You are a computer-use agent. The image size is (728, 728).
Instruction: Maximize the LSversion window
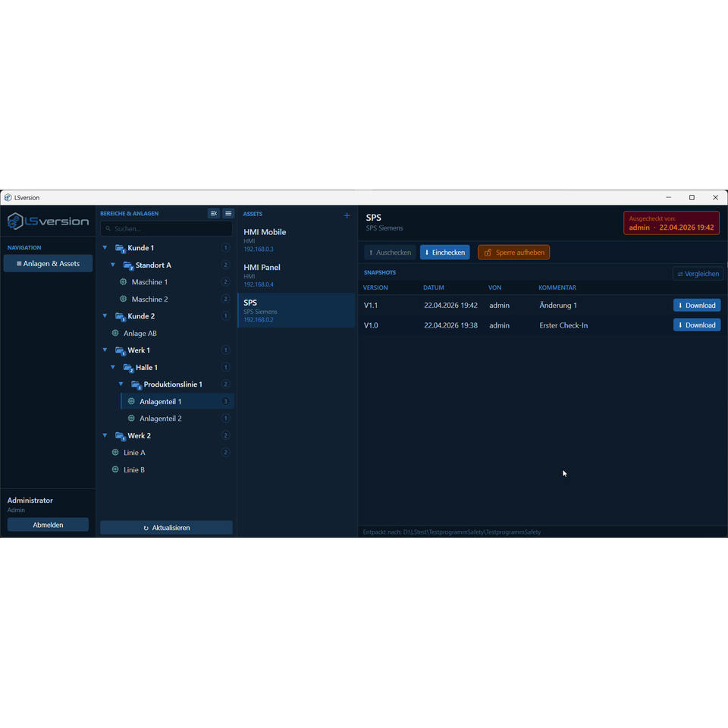[x=692, y=197]
